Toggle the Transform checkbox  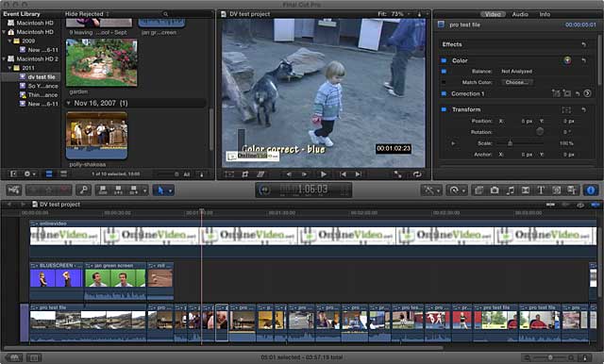(444, 109)
